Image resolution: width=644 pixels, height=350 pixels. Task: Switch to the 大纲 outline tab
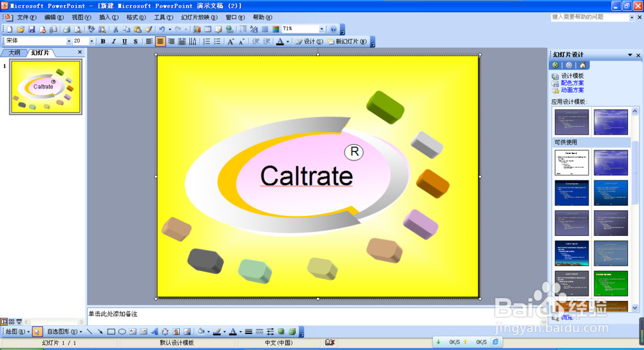14,53
